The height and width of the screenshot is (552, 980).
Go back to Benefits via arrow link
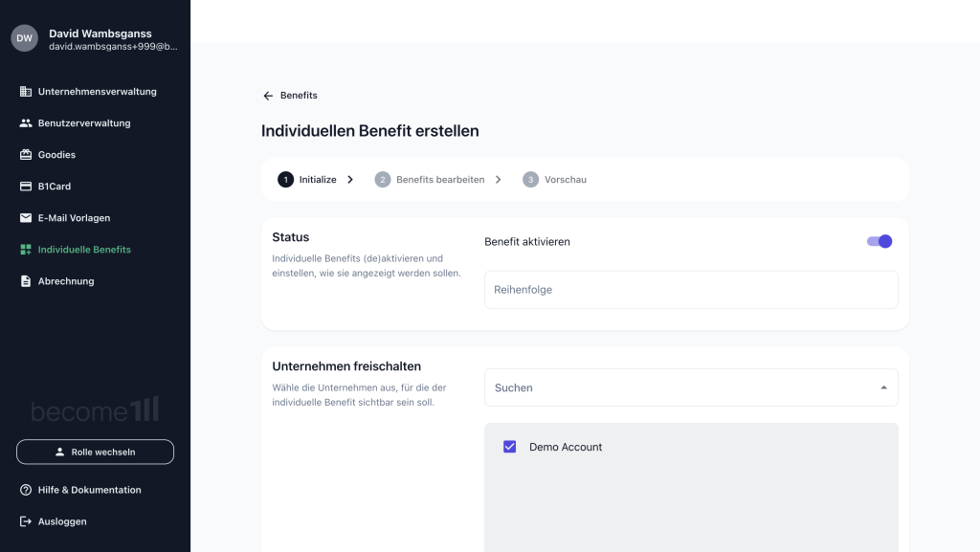point(290,96)
